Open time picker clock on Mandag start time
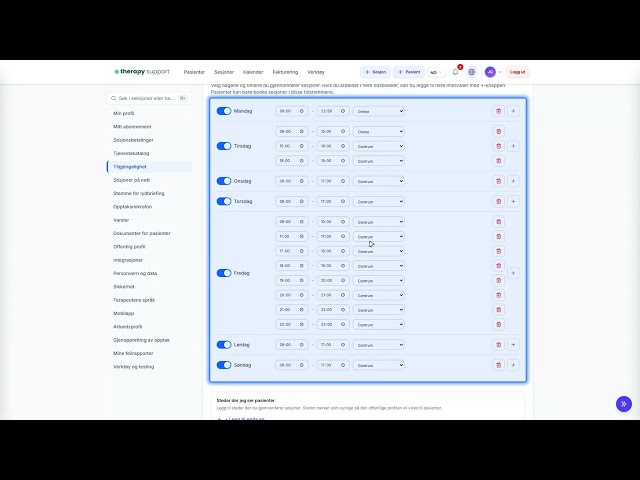 pos(302,111)
